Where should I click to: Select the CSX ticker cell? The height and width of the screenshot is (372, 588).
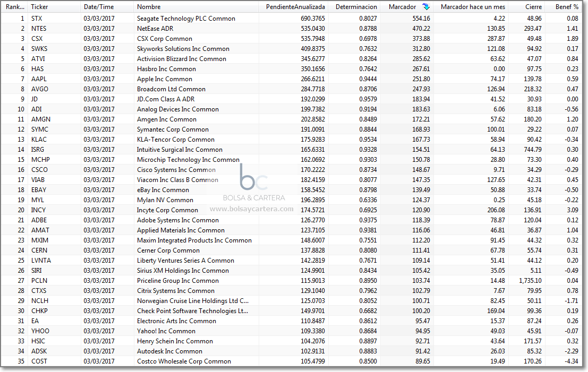pos(37,39)
